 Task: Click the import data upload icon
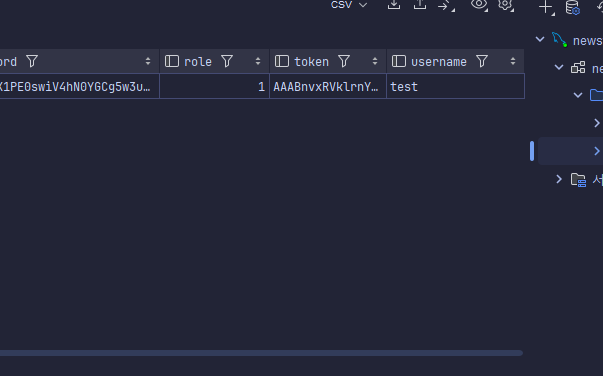tap(420, 5)
